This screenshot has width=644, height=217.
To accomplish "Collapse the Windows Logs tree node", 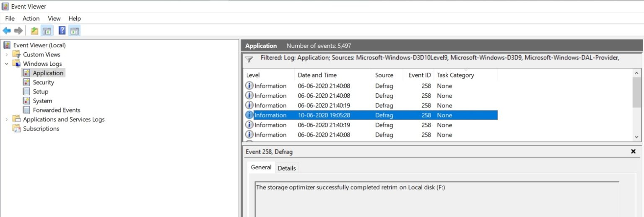I will click(x=7, y=64).
